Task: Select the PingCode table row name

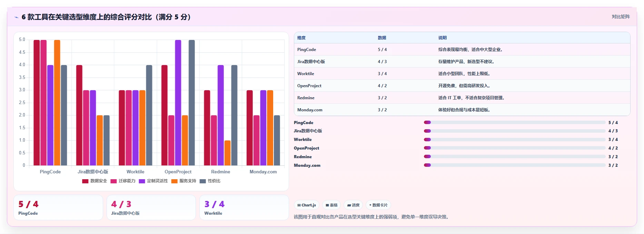Action: (307, 50)
